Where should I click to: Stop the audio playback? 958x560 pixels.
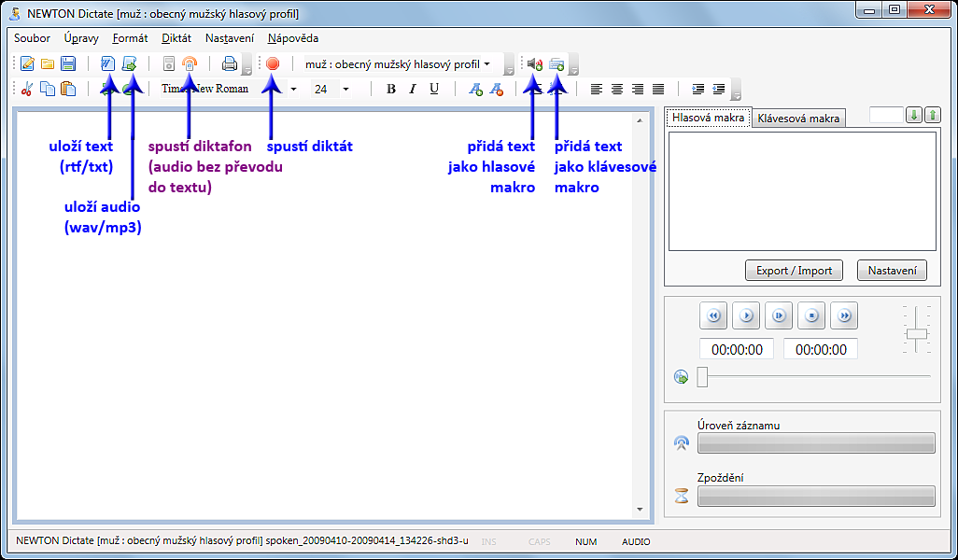click(811, 315)
